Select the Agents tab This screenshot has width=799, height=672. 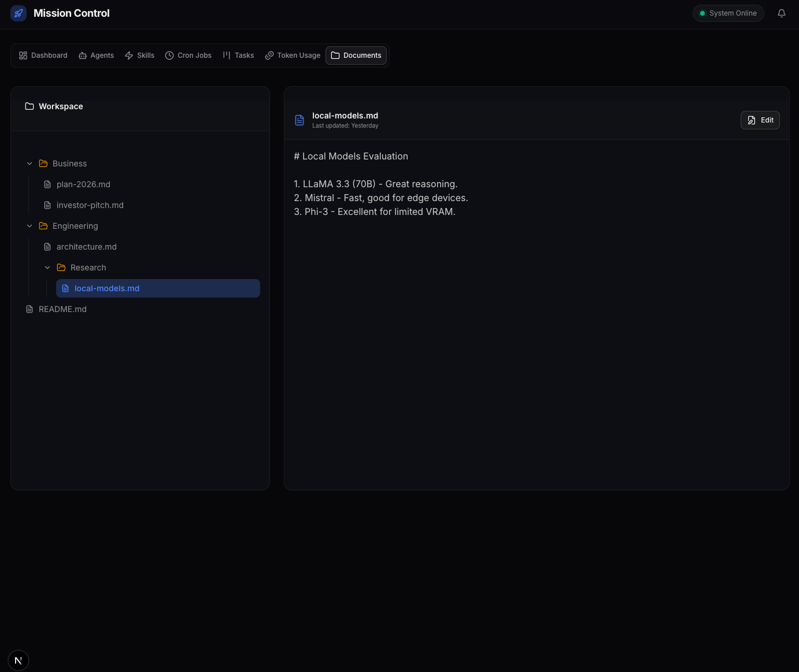pos(96,55)
